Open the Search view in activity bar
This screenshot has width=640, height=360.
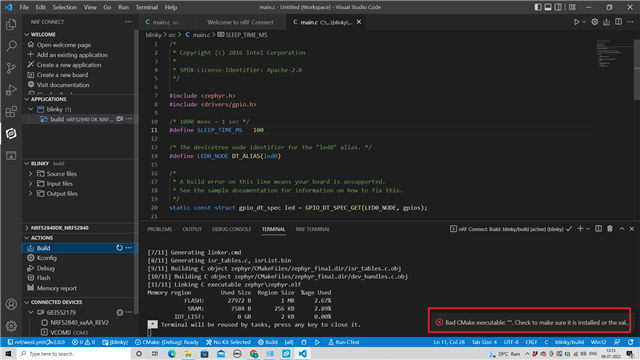11,46
